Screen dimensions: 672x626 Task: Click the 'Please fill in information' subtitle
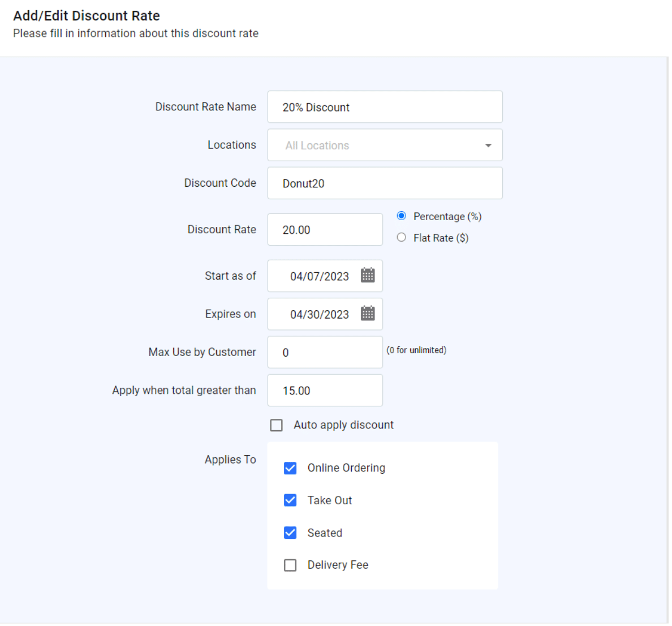136,33
